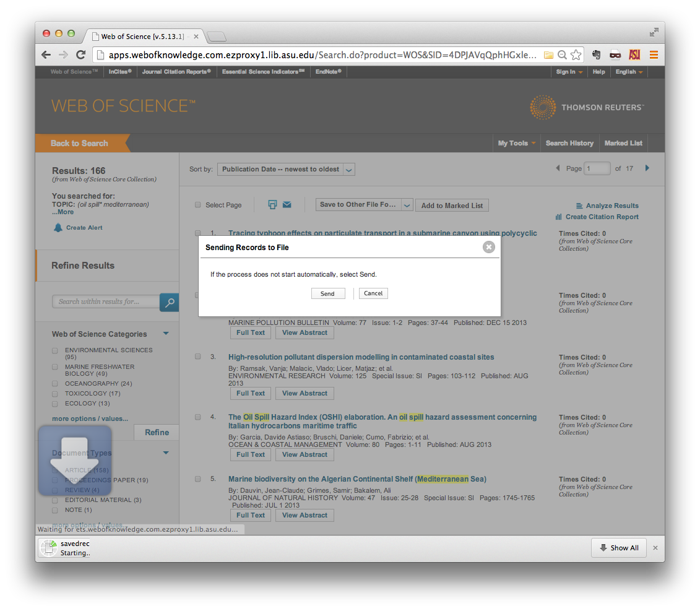Screen dimensions: 700x611
Task: Go to the next results page arrow
Action: [x=647, y=168]
